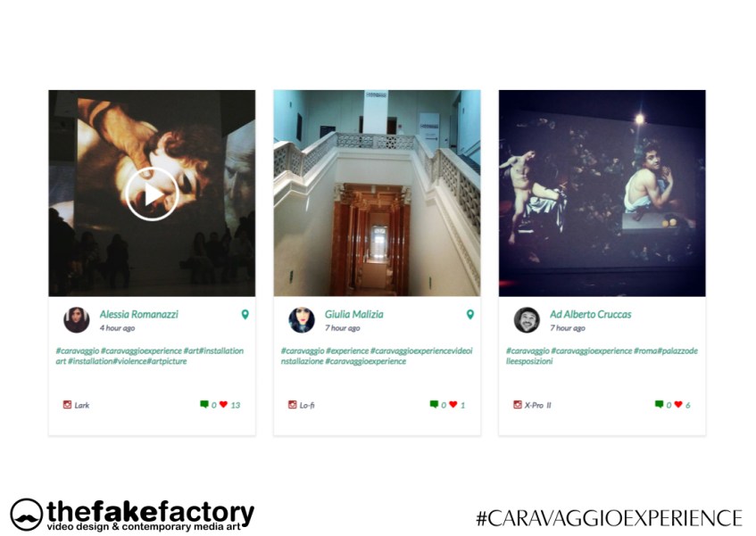Viewport: 756px width, 536px height.
Task: Click the location pin on Giulia Malizia's card
Action: 470,315
